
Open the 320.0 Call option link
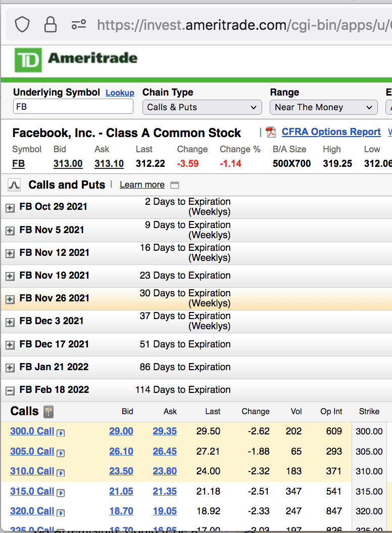[x=32, y=511]
